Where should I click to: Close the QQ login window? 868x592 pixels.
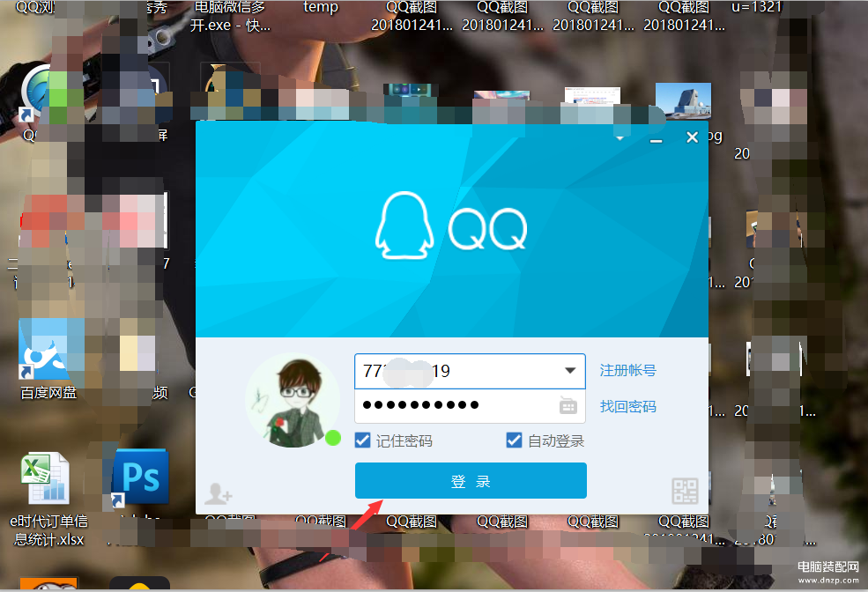coord(692,137)
